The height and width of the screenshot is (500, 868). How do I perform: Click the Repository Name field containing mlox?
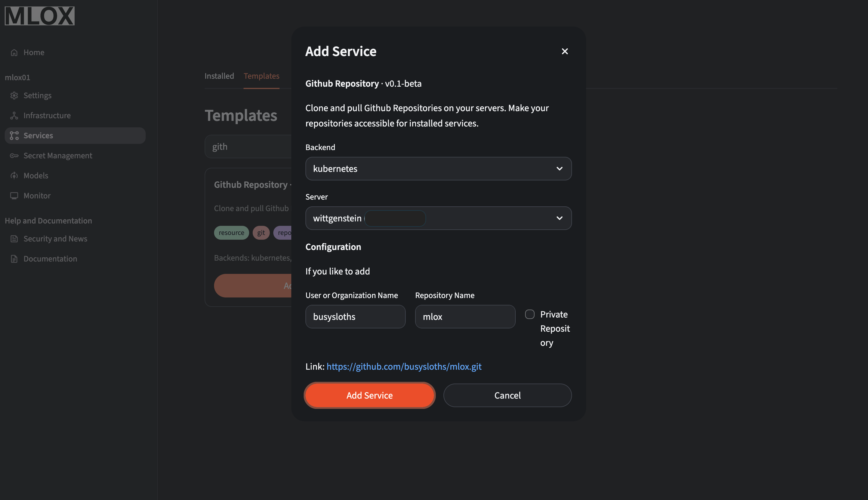pos(465,317)
